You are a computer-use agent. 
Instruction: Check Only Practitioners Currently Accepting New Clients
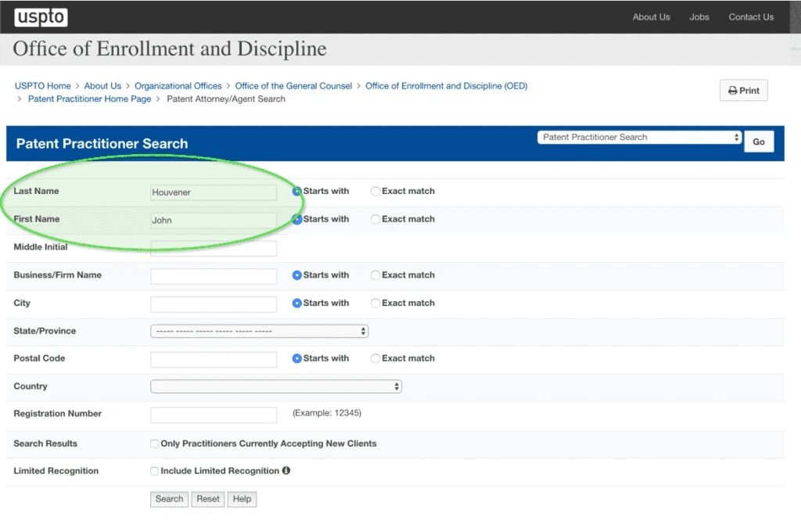[154, 444]
